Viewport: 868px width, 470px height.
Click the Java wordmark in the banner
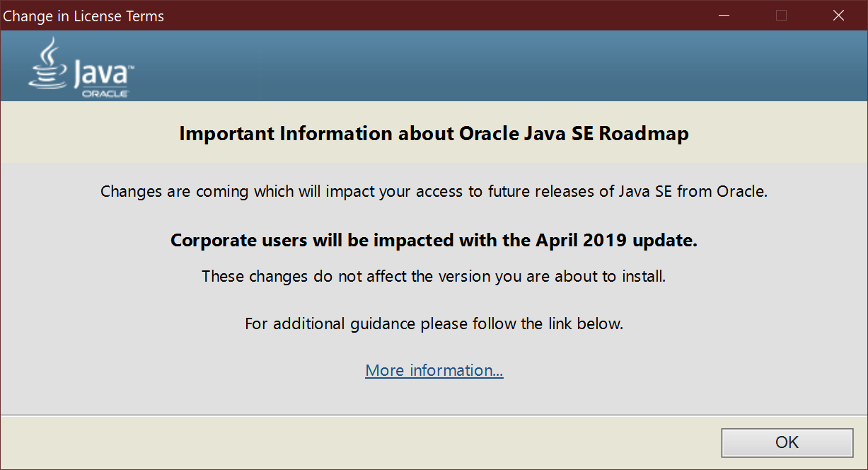click(x=103, y=74)
